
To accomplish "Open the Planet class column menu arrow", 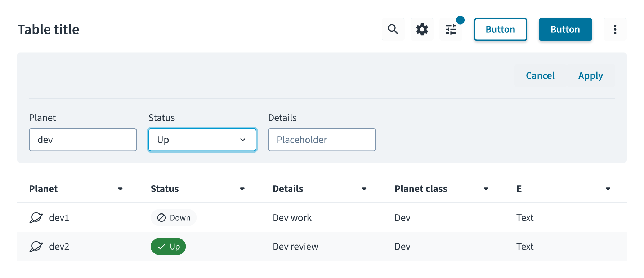I will click(x=486, y=189).
